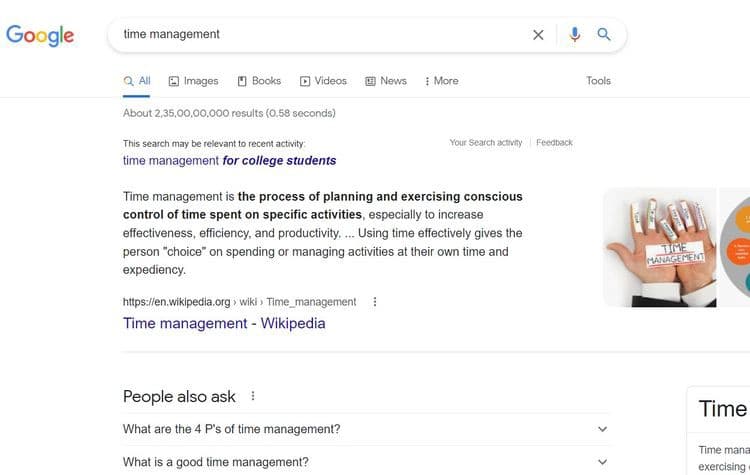Click the Google logo
The width and height of the screenshot is (750, 475).
tap(40, 35)
